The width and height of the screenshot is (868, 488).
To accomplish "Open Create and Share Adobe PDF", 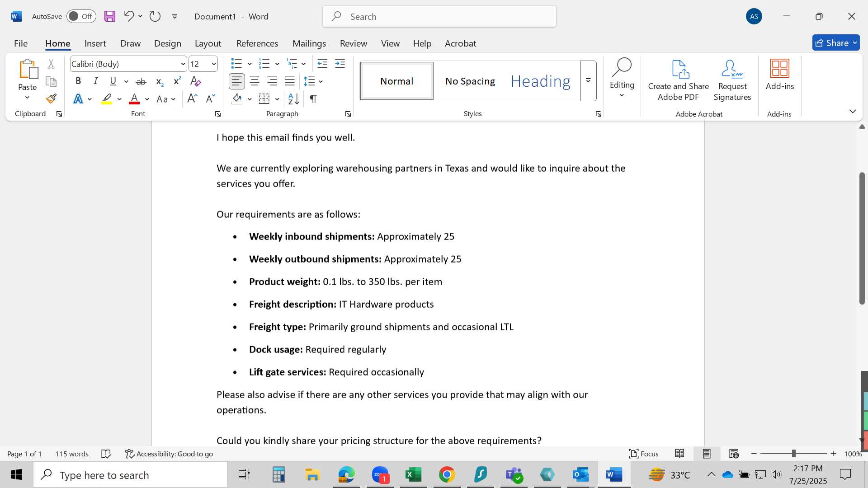I will pyautogui.click(x=678, y=80).
